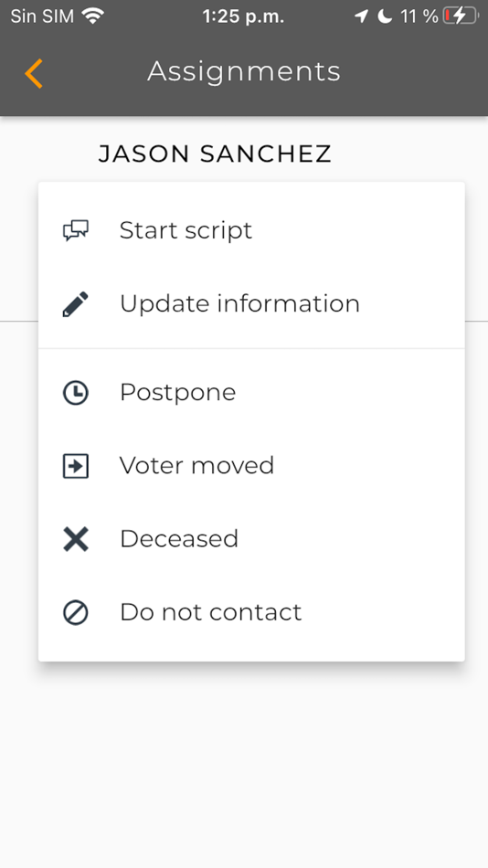Click the X Deceased icon

click(75, 539)
